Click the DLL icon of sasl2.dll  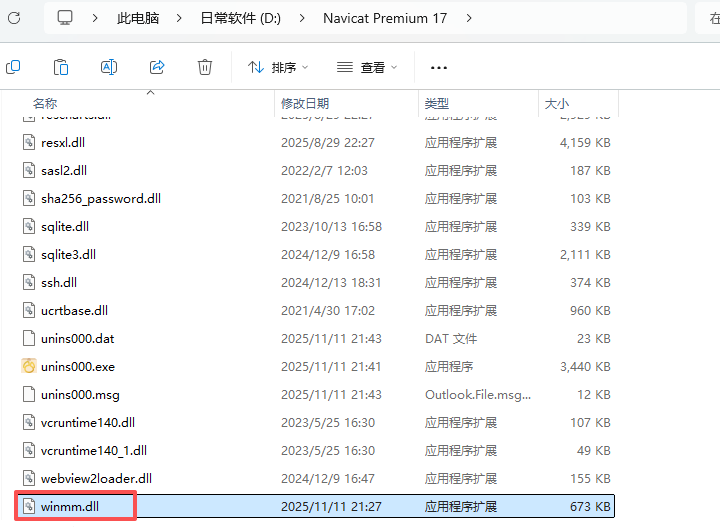tap(29, 170)
